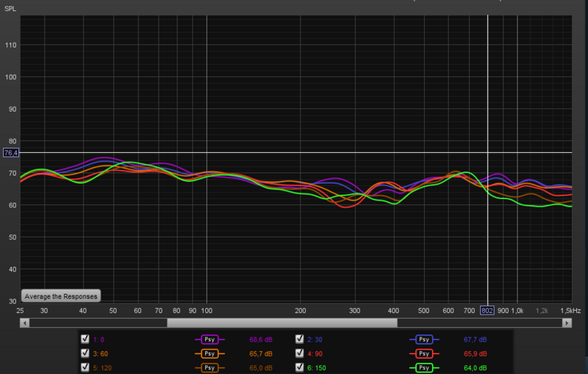Uncheck the '2: 30' measurement checkbox
Image resolution: width=588 pixels, height=374 pixels.
(x=299, y=339)
